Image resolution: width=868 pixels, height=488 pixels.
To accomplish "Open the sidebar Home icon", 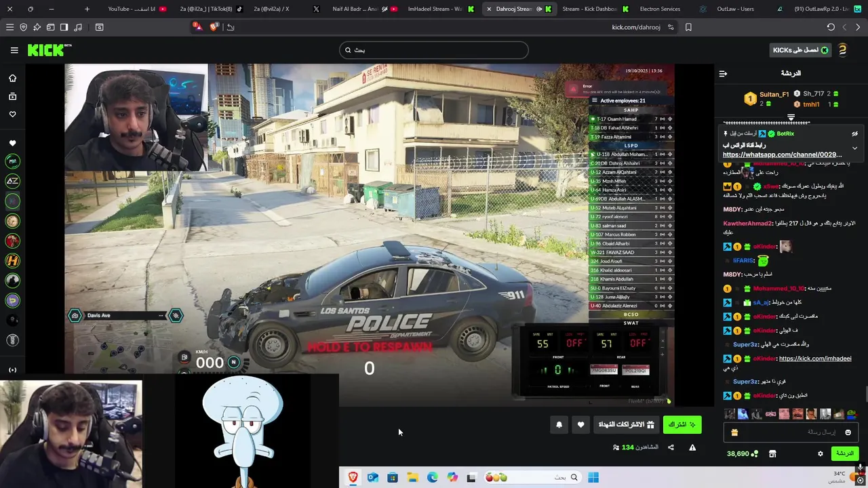I will pos(12,78).
